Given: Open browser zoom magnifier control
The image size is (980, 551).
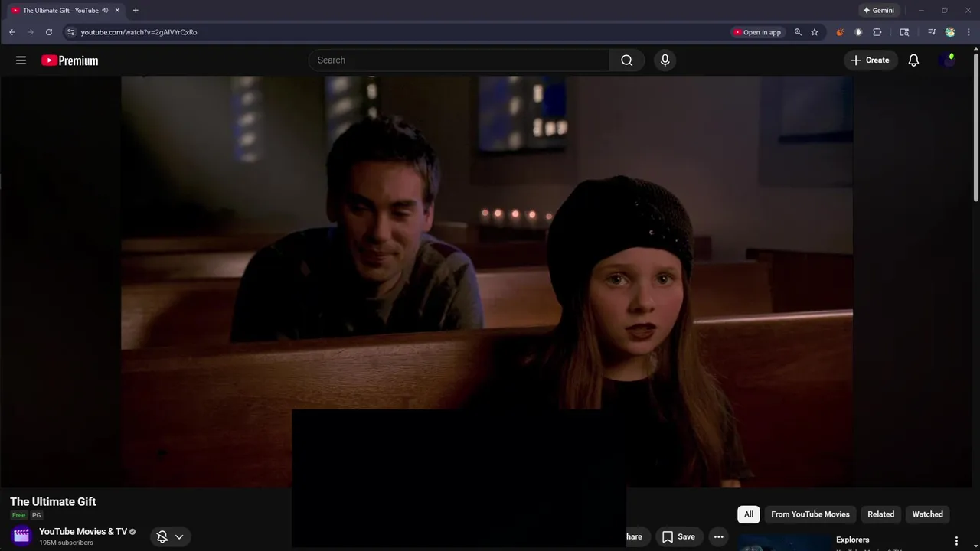Looking at the screenshot, I should point(798,32).
